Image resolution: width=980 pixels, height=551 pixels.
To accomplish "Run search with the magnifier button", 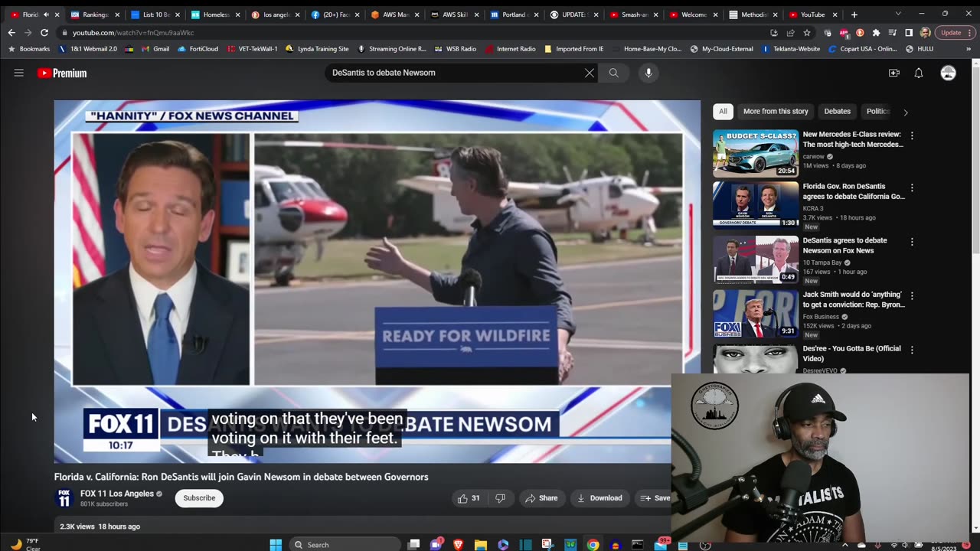I will point(613,73).
